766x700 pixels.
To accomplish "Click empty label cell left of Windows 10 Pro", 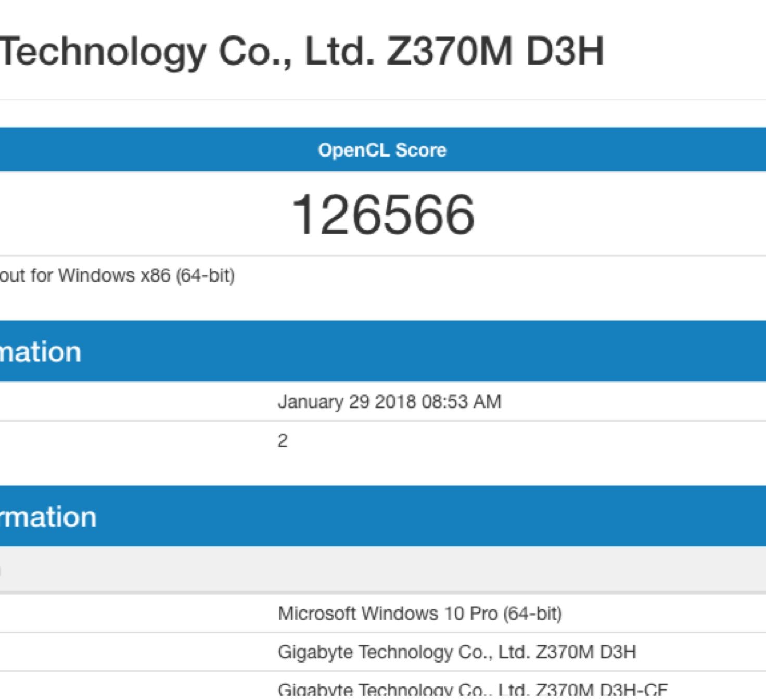I will [135, 614].
